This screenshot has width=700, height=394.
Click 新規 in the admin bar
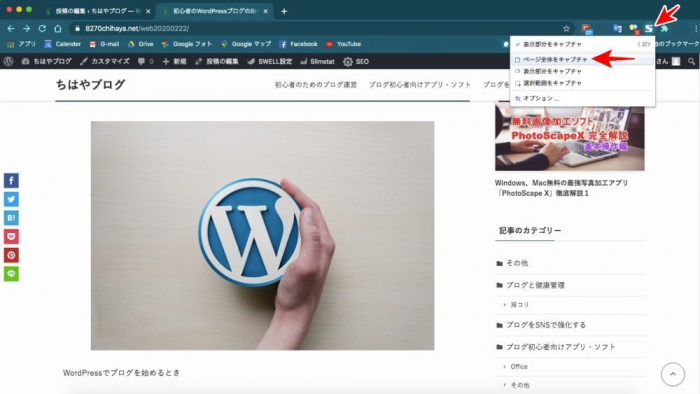174,62
